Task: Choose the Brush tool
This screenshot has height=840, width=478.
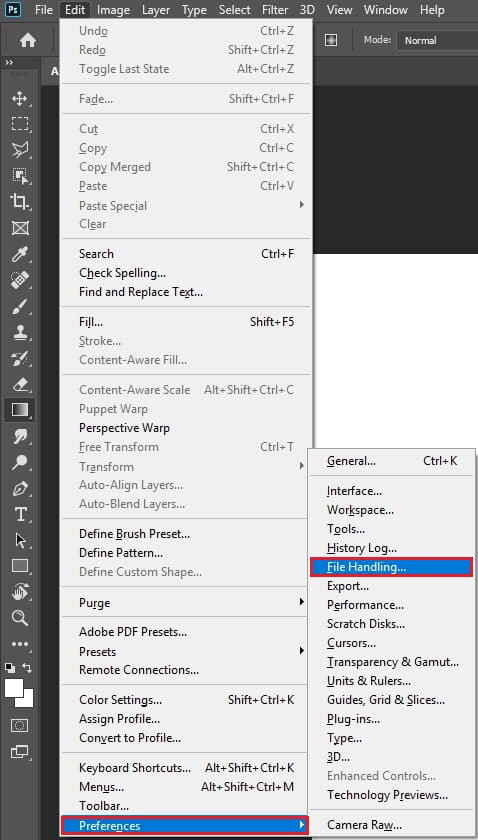Action: click(20, 306)
